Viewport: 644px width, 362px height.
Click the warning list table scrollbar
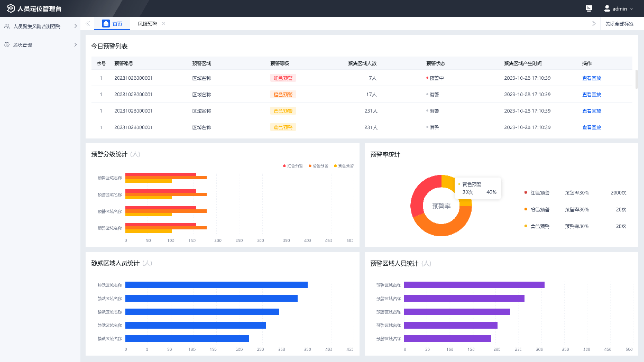tap(636, 79)
